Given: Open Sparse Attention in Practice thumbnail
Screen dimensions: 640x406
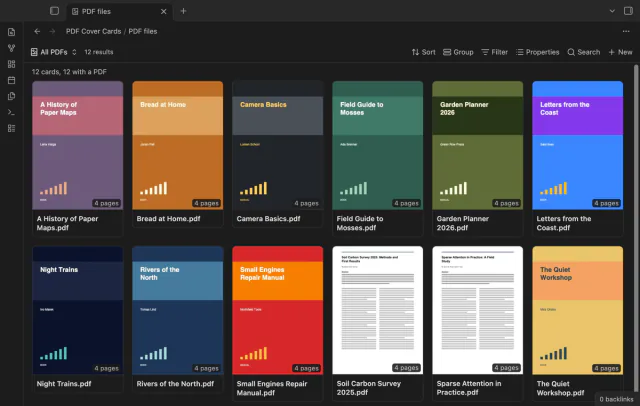Looking at the screenshot, I should 478,310.
